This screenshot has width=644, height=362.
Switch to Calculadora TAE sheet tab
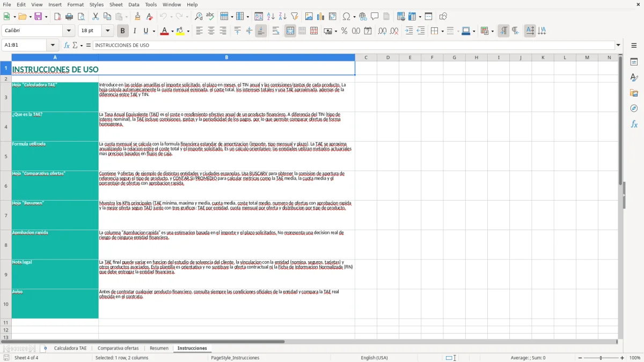(70, 348)
